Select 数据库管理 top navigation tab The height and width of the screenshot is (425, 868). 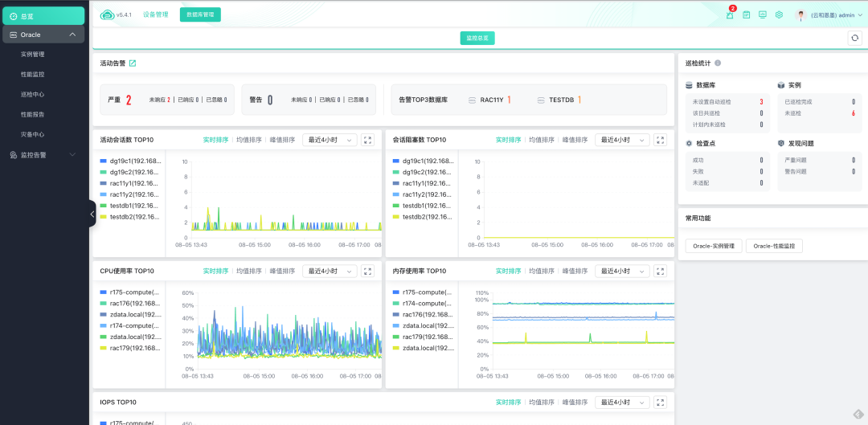[x=200, y=15]
